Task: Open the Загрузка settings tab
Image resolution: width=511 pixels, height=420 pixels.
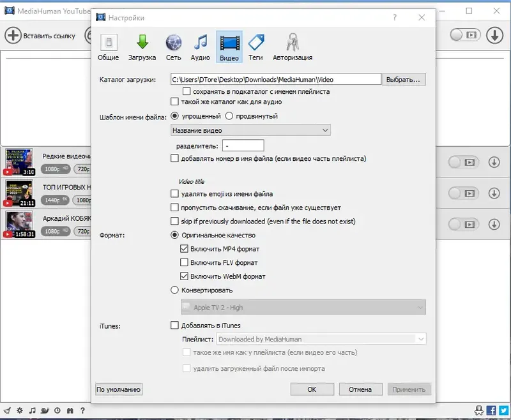Action: [x=142, y=47]
